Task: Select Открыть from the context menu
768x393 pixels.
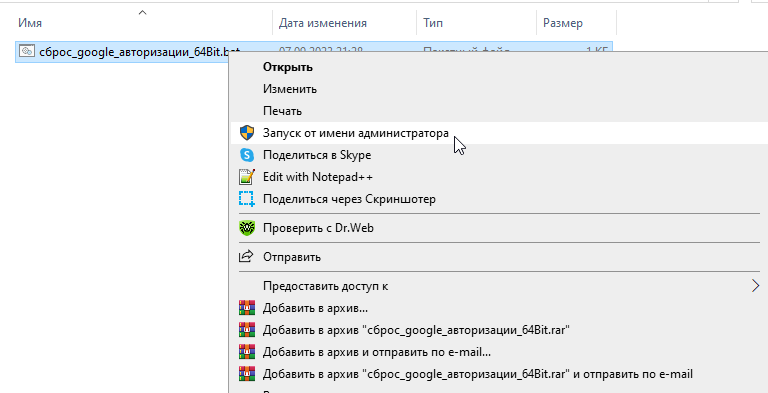Action: tap(288, 67)
